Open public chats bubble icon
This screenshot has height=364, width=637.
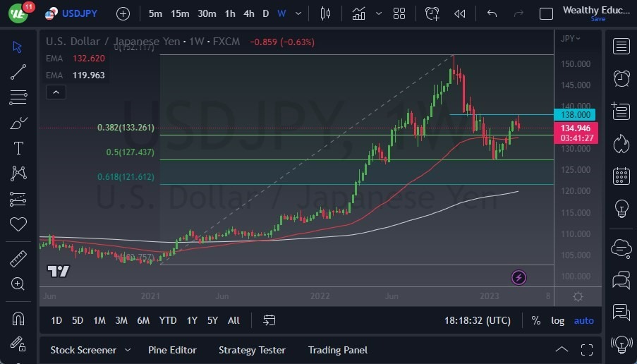pos(621,248)
